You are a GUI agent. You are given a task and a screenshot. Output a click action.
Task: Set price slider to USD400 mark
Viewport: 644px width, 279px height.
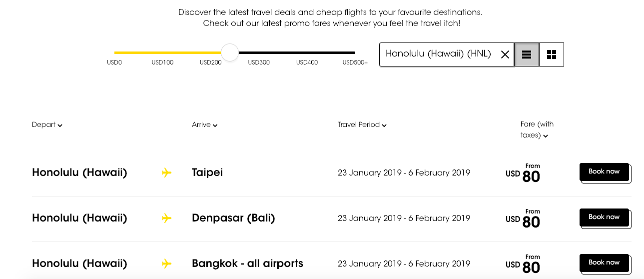307,52
